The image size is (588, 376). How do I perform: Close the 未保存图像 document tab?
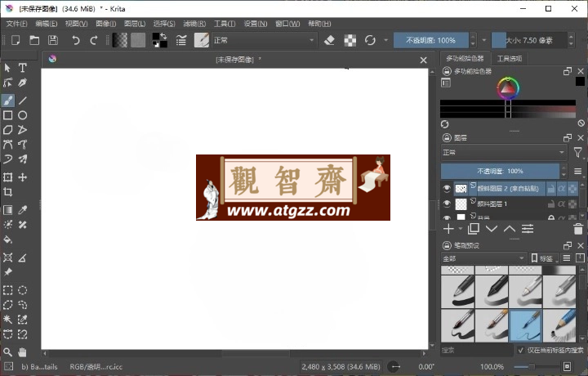423,60
